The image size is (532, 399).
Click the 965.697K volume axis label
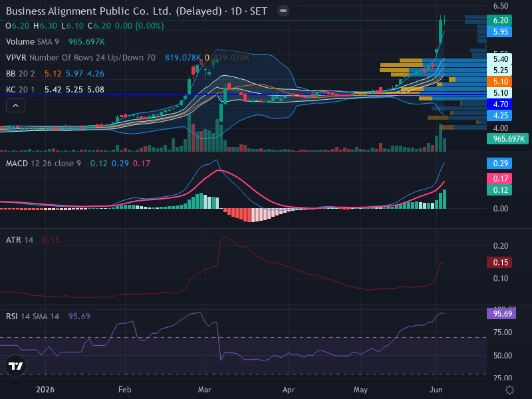tap(507, 139)
